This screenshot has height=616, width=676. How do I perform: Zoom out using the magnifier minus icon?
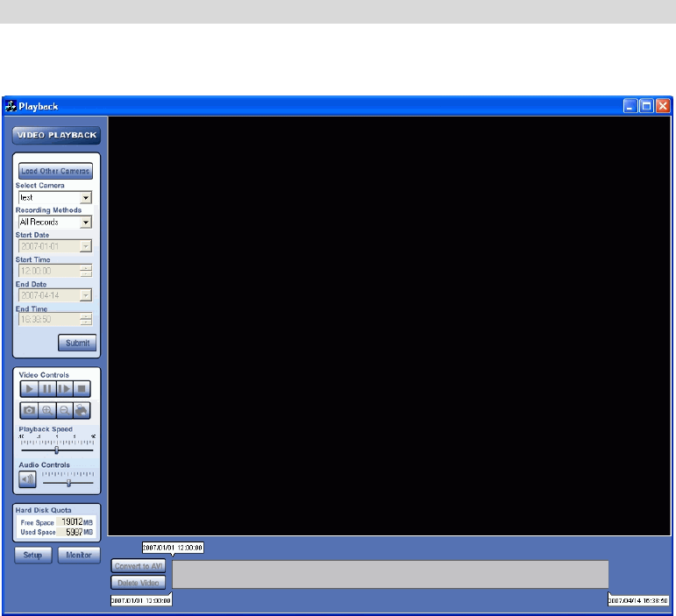pos(65,411)
